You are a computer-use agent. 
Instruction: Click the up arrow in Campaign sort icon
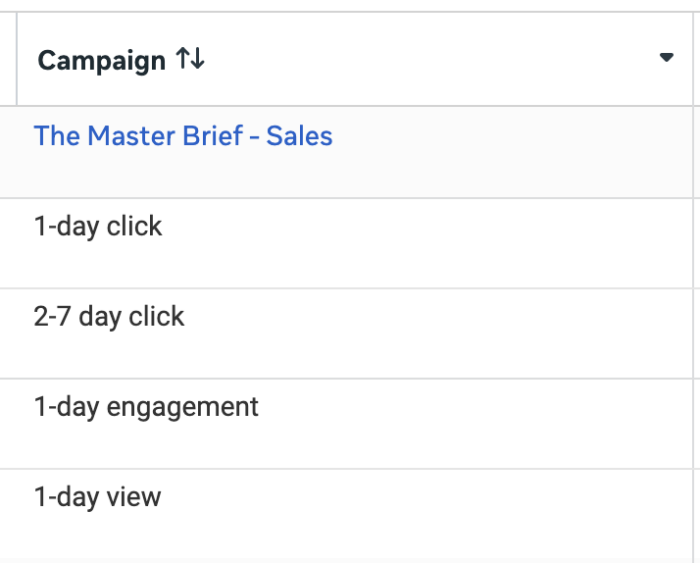point(183,58)
